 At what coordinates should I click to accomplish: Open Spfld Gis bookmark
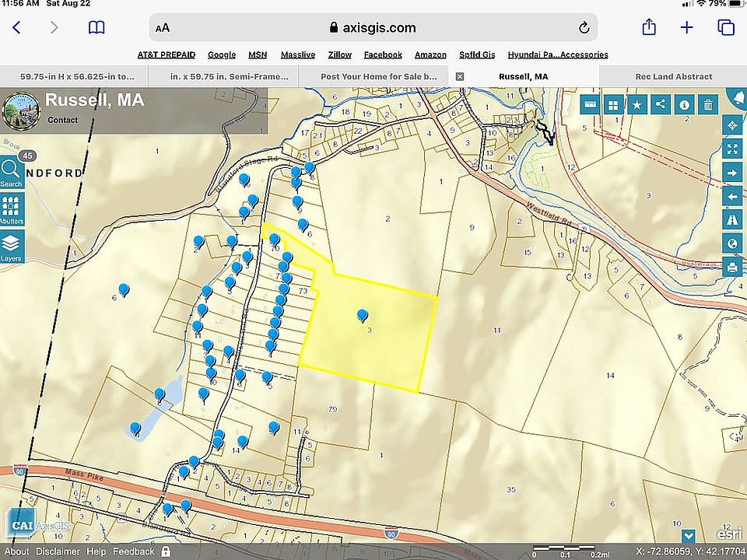pos(477,54)
